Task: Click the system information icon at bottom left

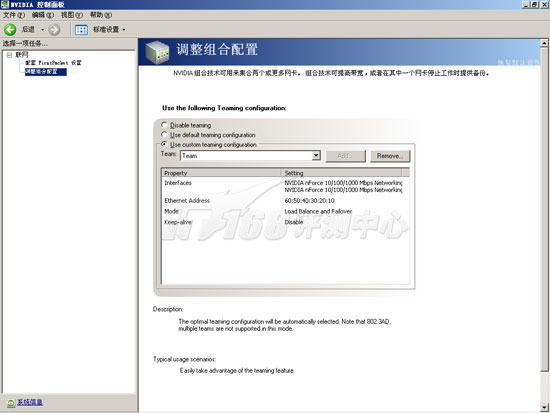Action: click(11, 403)
